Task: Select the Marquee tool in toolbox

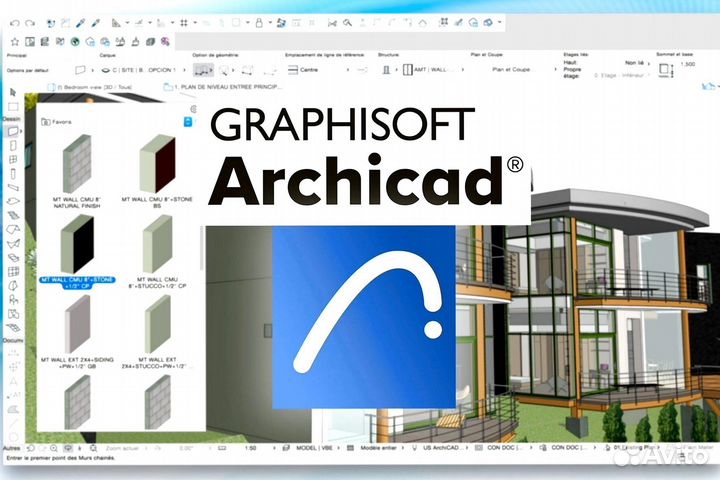Action: 13,107
